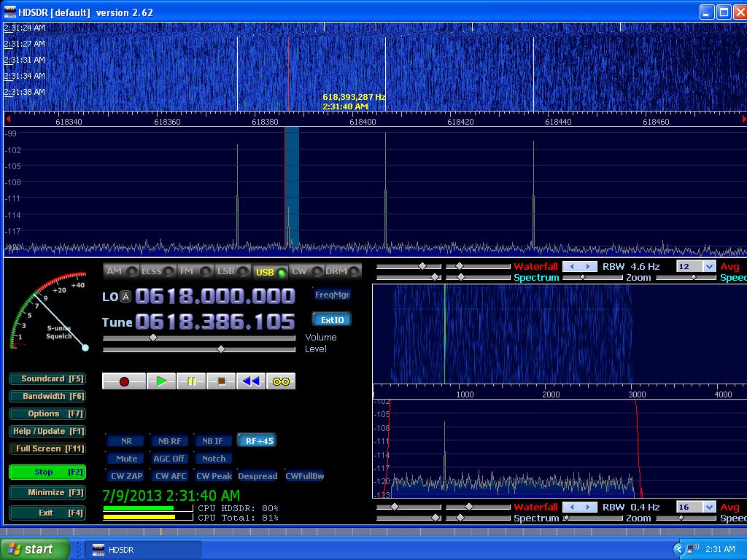Toggle the NR noise reduction button
747x560 pixels.
pyautogui.click(x=126, y=441)
